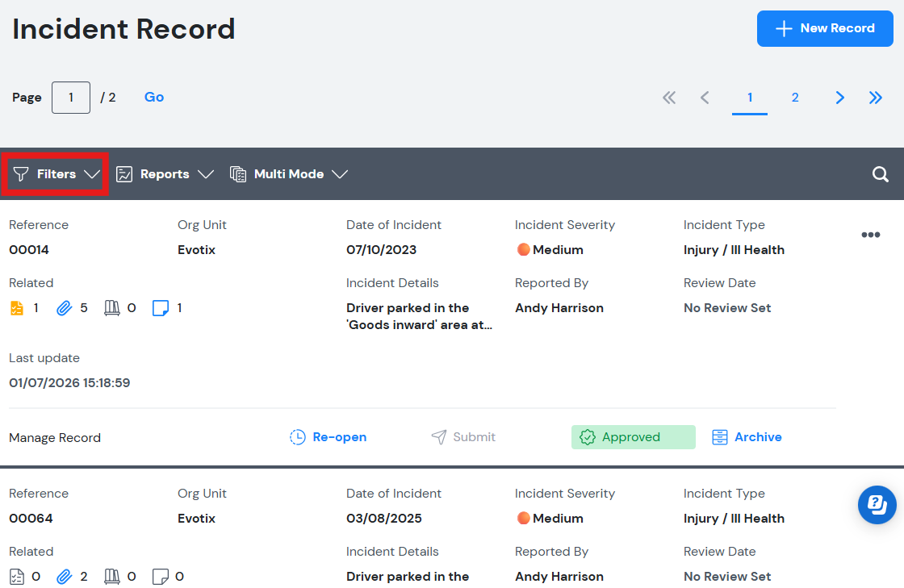Click forms icon in record 00014 Related
904x588 pixels.
[17, 308]
